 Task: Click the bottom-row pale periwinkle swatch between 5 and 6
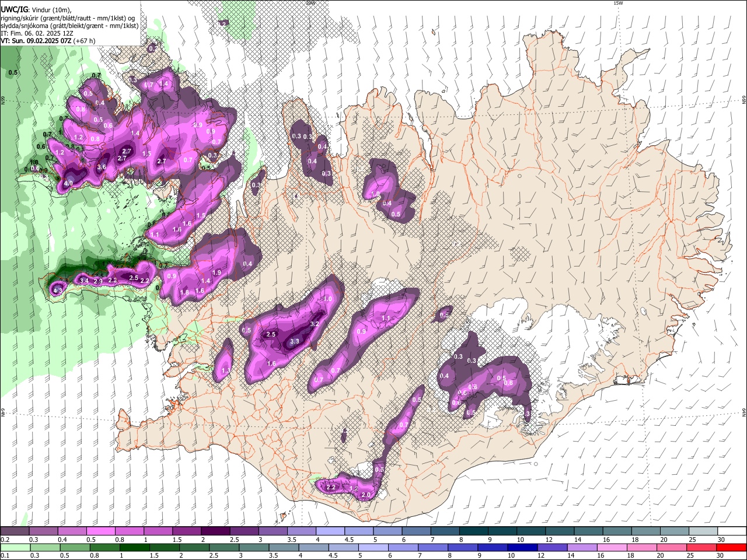[x=373, y=547]
